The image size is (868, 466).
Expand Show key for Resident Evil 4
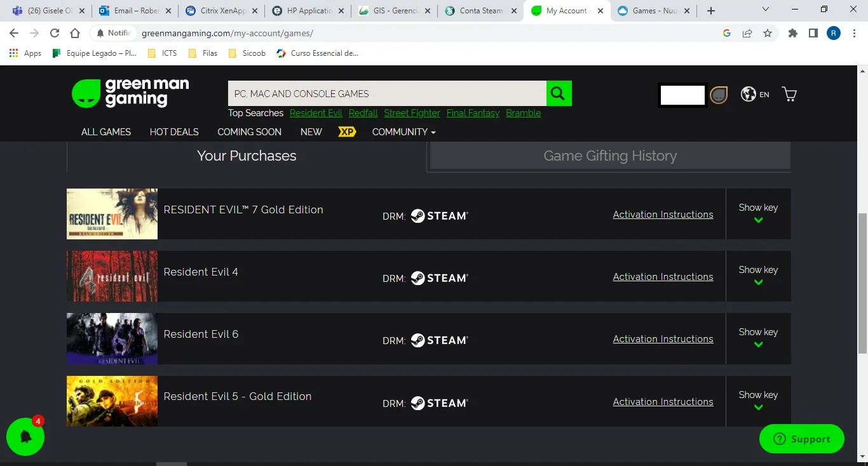pos(758,276)
